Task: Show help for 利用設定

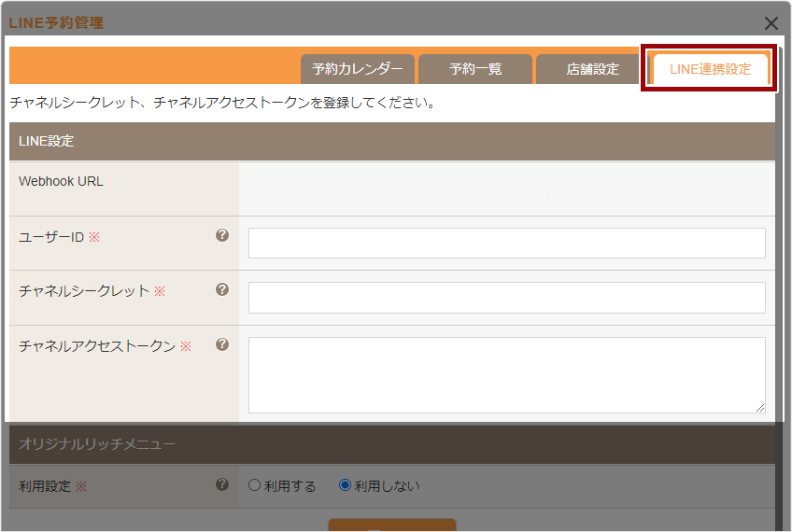Action: [x=222, y=484]
